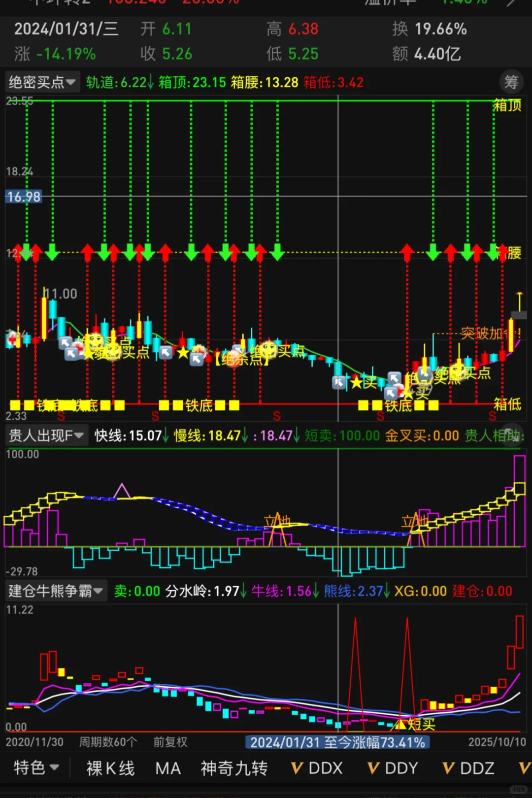Tap the 周期数60个 period setting
Viewport: 532px width, 798px height.
pos(108,742)
